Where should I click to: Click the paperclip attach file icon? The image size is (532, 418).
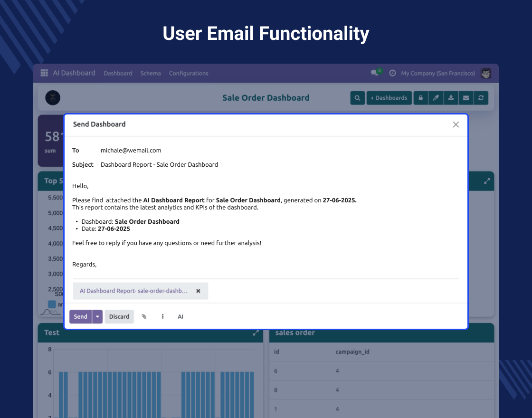[x=144, y=317]
